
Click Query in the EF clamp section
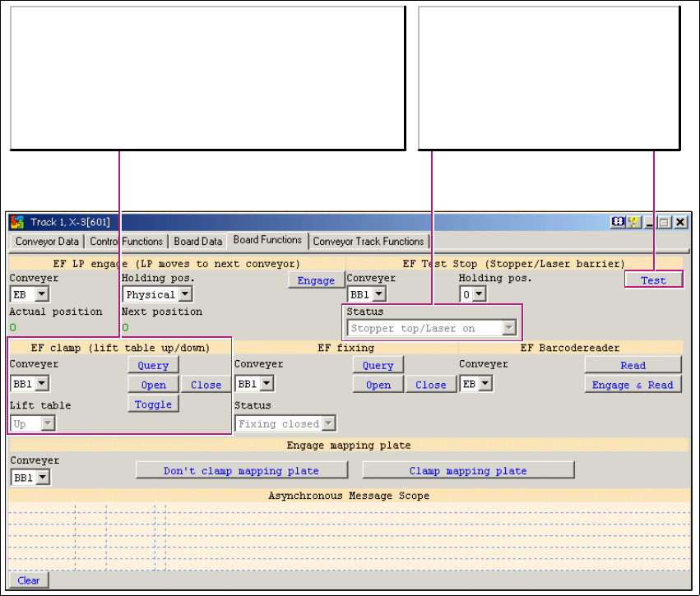pyautogui.click(x=153, y=366)
